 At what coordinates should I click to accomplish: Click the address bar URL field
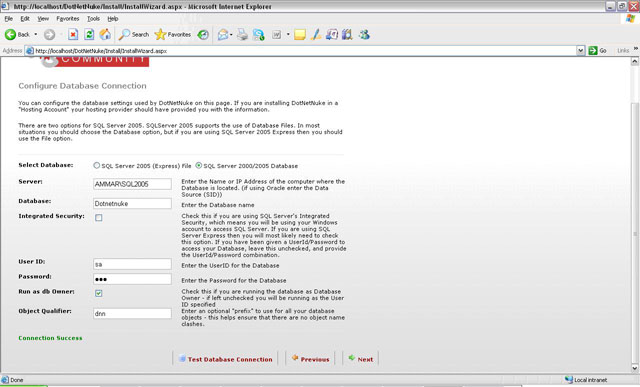(300, 51)
